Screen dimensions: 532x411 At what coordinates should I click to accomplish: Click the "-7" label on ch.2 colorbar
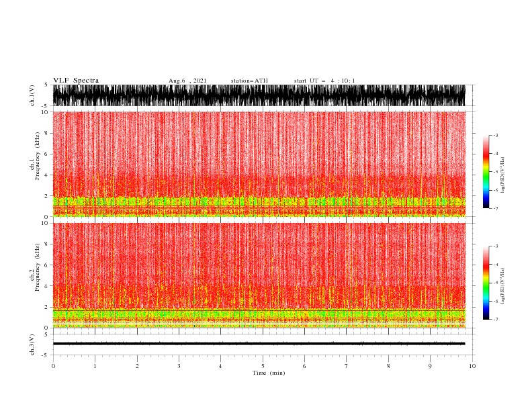(495, 320)
